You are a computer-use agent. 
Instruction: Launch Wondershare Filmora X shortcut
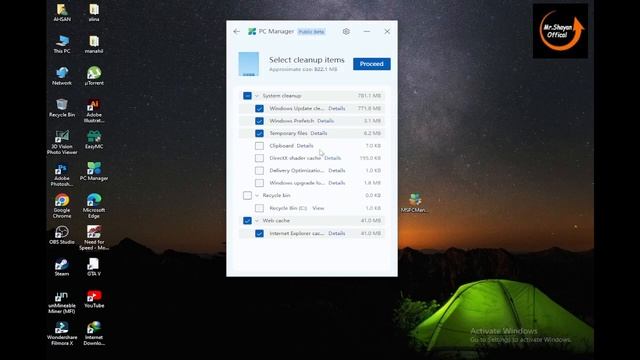pyautogui.click(x=62, y=333)
